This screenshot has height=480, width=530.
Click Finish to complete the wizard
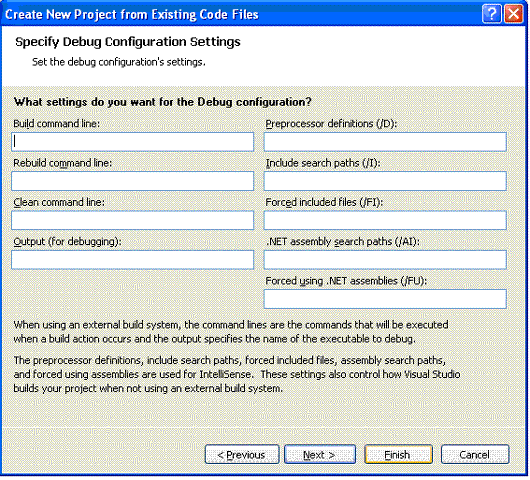coord(398,454)
